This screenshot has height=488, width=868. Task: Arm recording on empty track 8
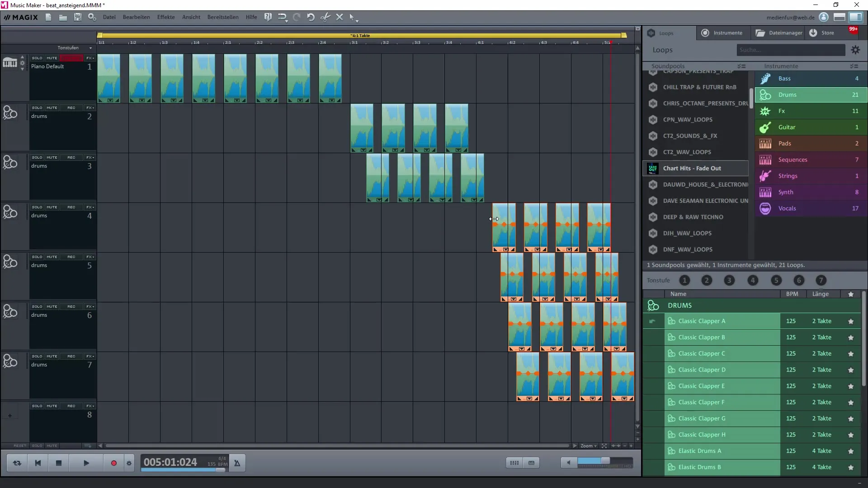[71, 406]
